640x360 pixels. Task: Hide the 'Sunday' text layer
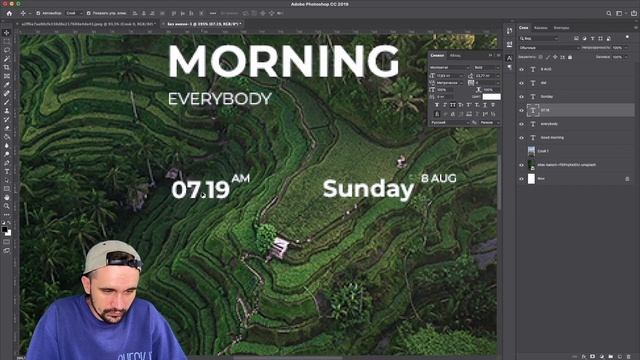521,97
